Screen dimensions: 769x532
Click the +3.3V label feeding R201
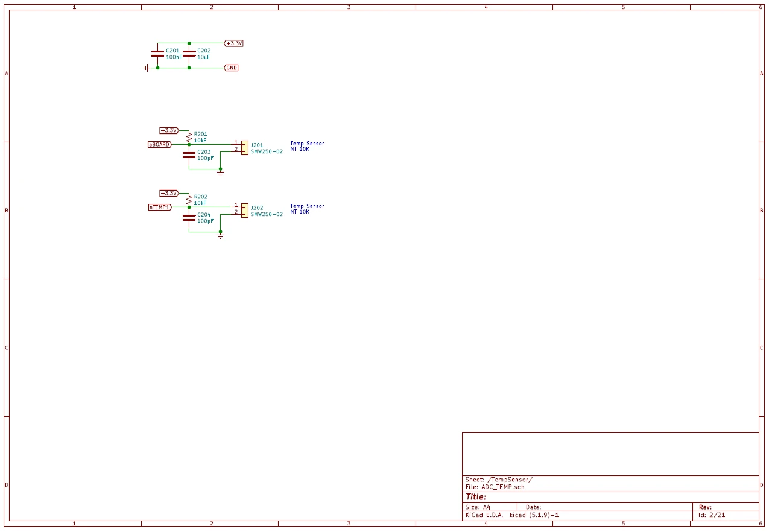pos(169,130)
